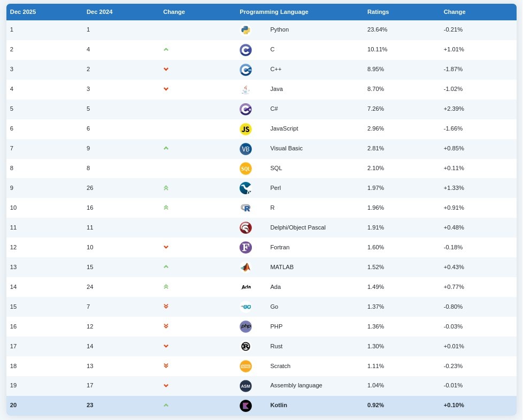
Task: Click the Rust gear logo icon
Action: [245, 346]
